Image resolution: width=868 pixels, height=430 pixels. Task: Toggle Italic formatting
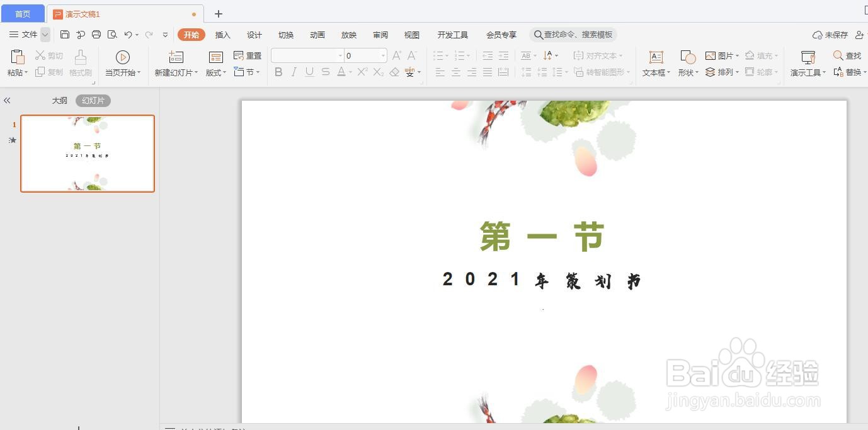pos(294,72)
